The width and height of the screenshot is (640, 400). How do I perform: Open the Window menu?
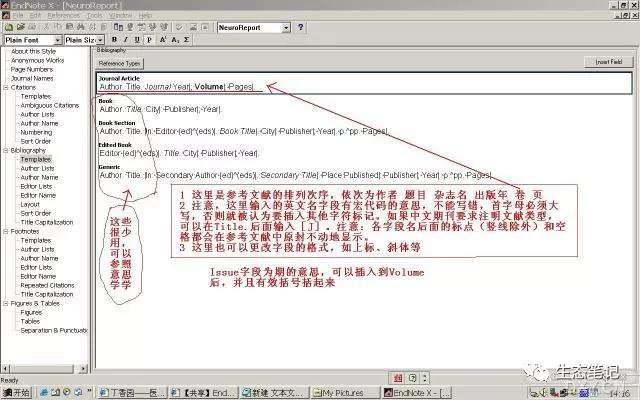[120, 16]
